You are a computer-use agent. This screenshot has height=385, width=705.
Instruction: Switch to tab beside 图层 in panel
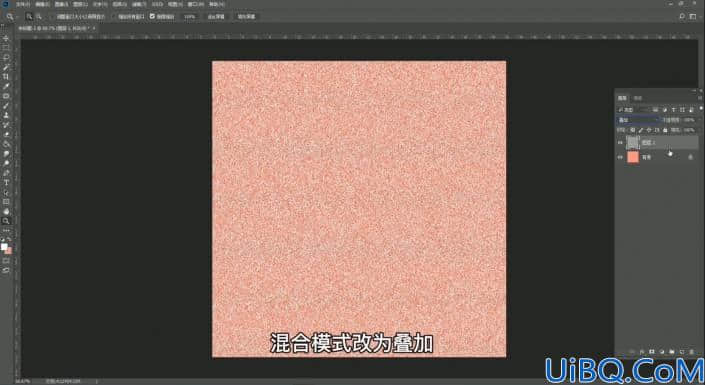[x=638, y=98]
